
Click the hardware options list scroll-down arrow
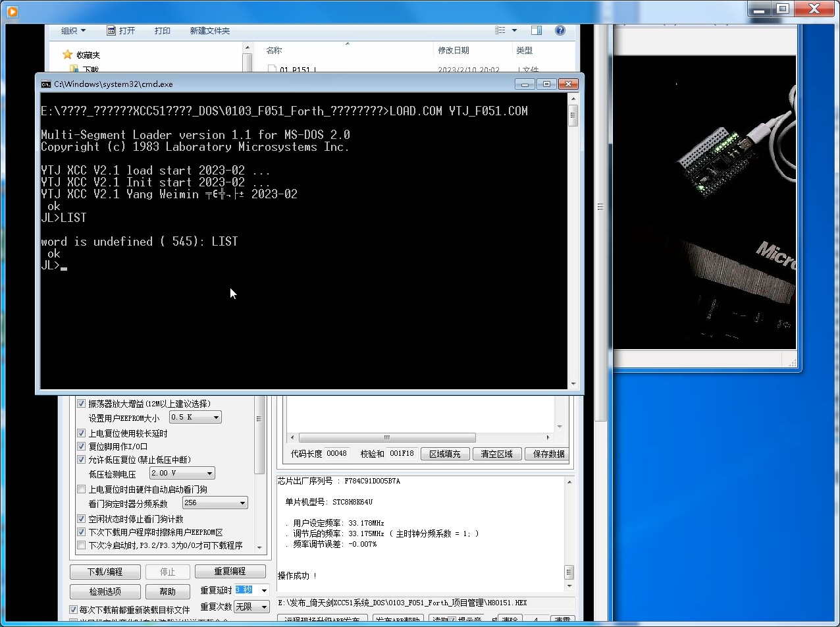coord(259,547)
